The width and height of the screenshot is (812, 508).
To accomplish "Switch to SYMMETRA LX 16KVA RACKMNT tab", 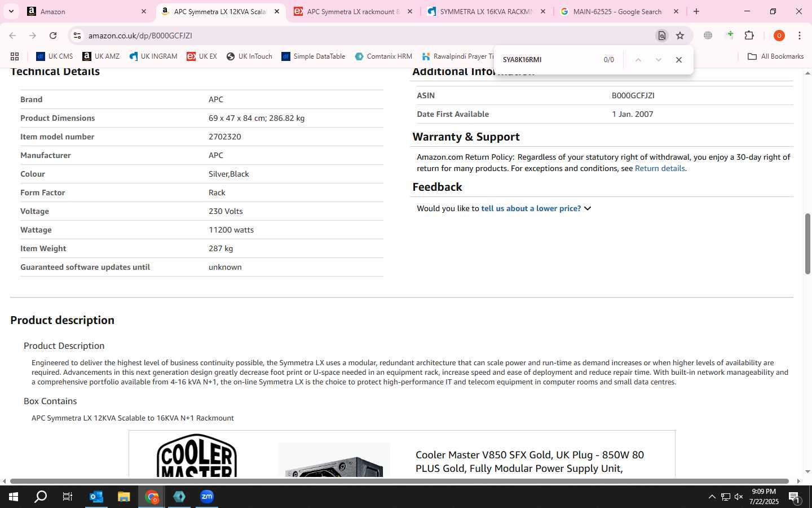I will pyautogui.click(x=486, y=11).
